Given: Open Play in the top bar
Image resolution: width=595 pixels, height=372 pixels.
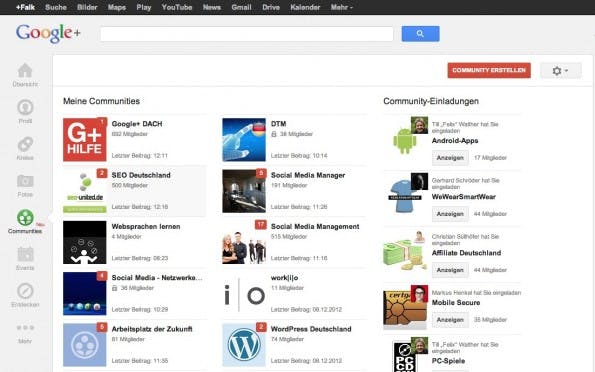Looking at the screenshot, I should coord(144,7).
